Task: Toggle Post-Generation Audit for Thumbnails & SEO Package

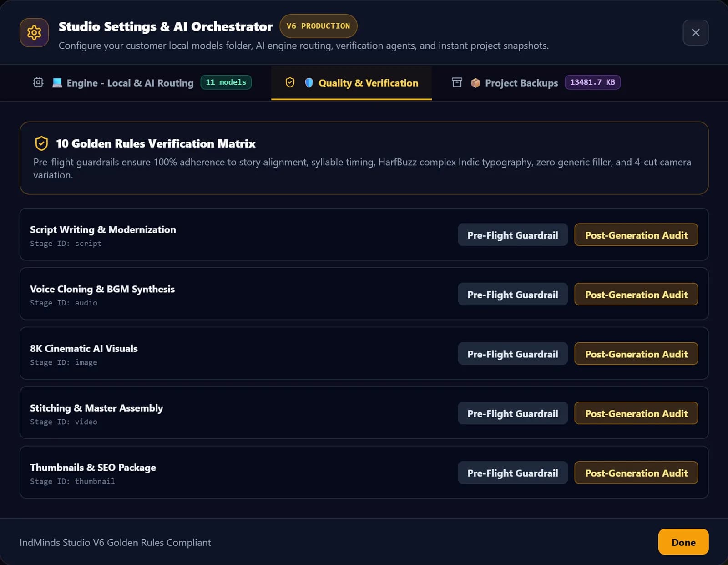Action: tap(636, 473)
